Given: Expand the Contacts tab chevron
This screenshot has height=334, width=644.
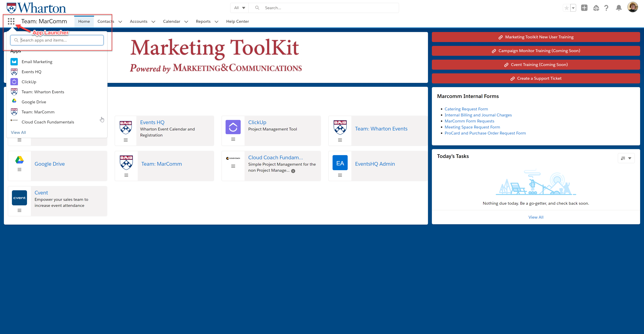Looking at the screenshot, I should [120, 22].
